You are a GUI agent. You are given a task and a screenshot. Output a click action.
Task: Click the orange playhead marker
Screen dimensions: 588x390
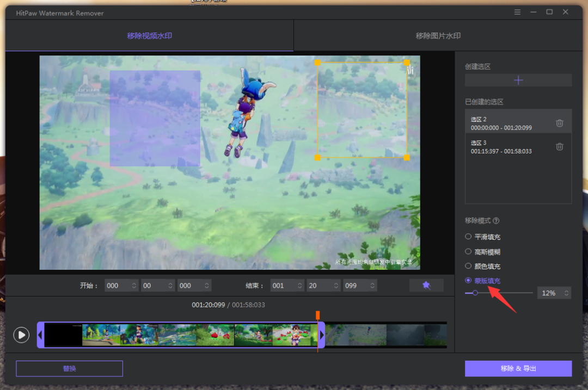(x=317, y=315)
